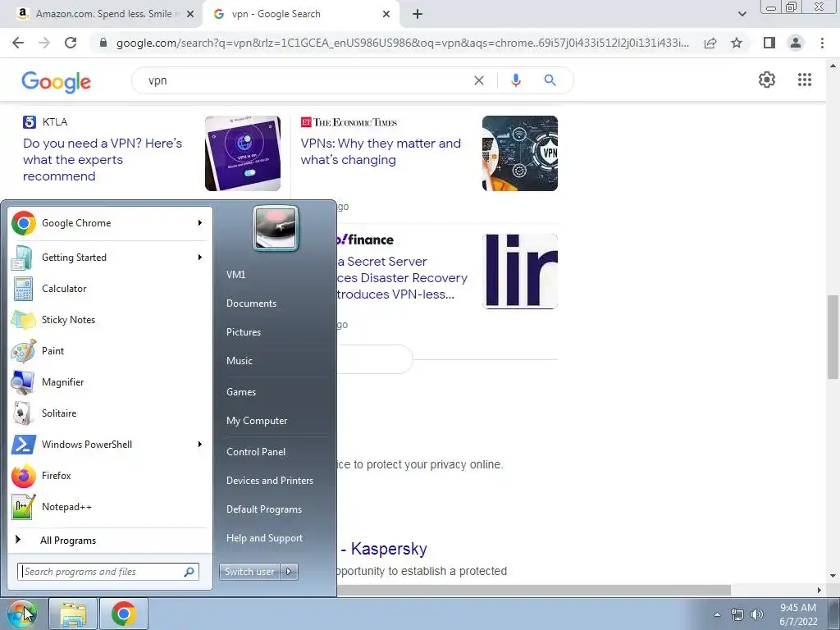Open Games from Start menu
Image resolution: width=840 pixels, height=630 pixels.
pos(241,391)
